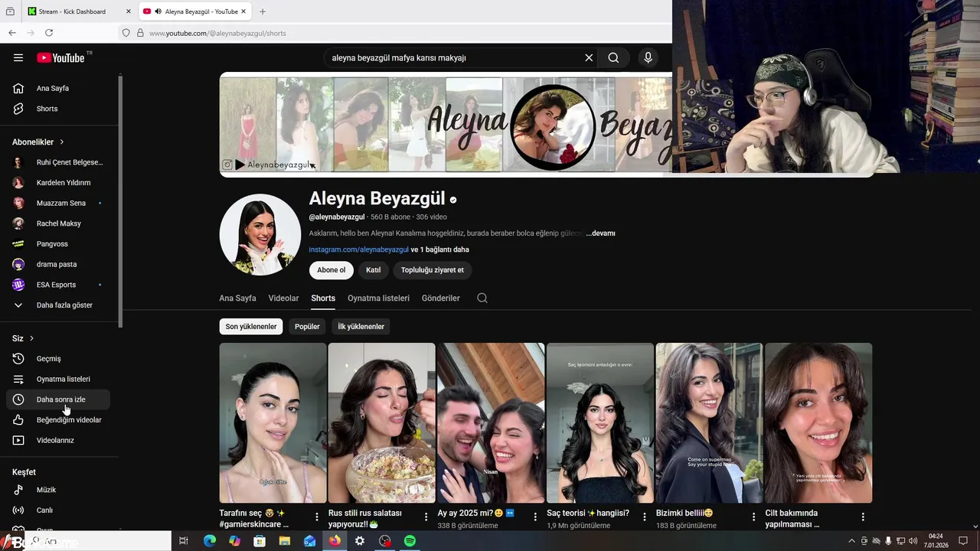
Task: Play the Rus stili rus salatası short
Action: [x=381, y=422]
